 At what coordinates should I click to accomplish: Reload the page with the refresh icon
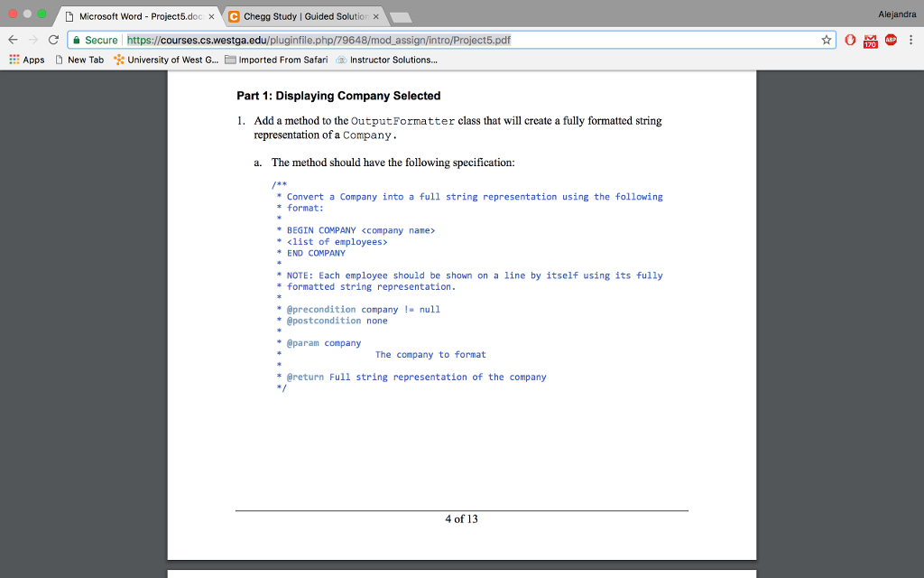click(53, 40)
